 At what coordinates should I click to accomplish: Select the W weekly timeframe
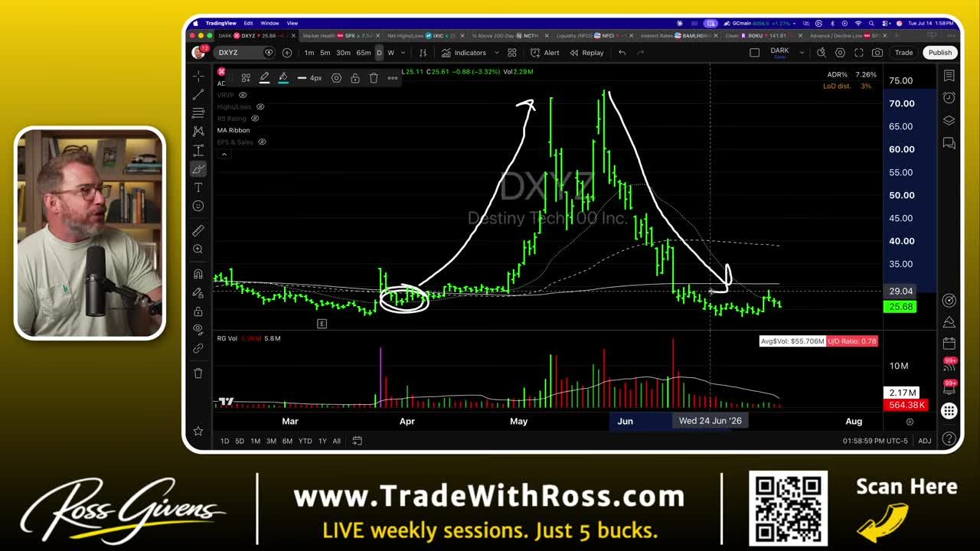click(390, 53)
